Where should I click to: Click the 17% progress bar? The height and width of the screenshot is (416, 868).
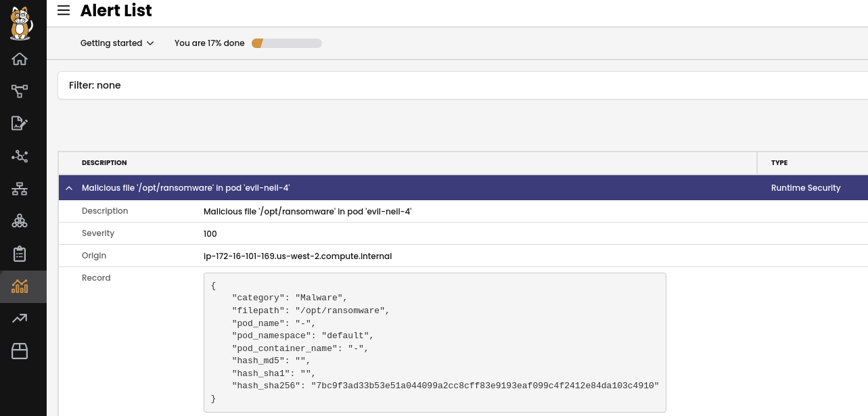[x=285, y=43]
